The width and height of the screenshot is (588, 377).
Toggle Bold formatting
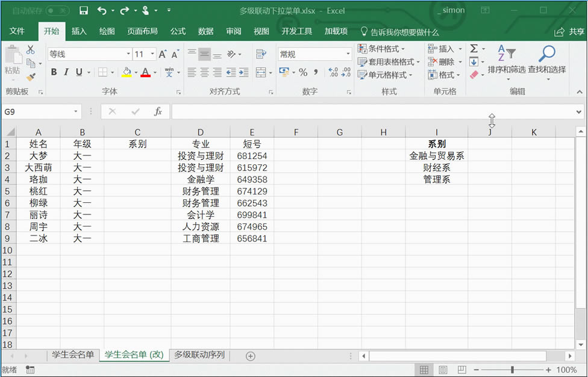[x=55, y=72]
